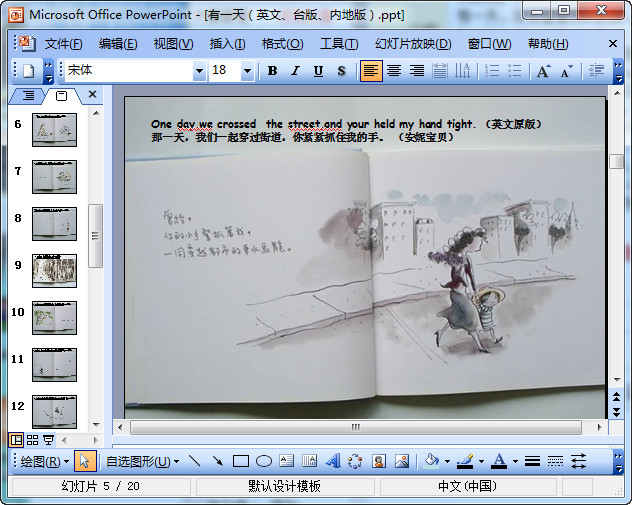Switch to the Slides thumbnail tab
Image resolution: width=632 pixels, height=505 pixels.
pyautogui.click(x=61, y=96)
